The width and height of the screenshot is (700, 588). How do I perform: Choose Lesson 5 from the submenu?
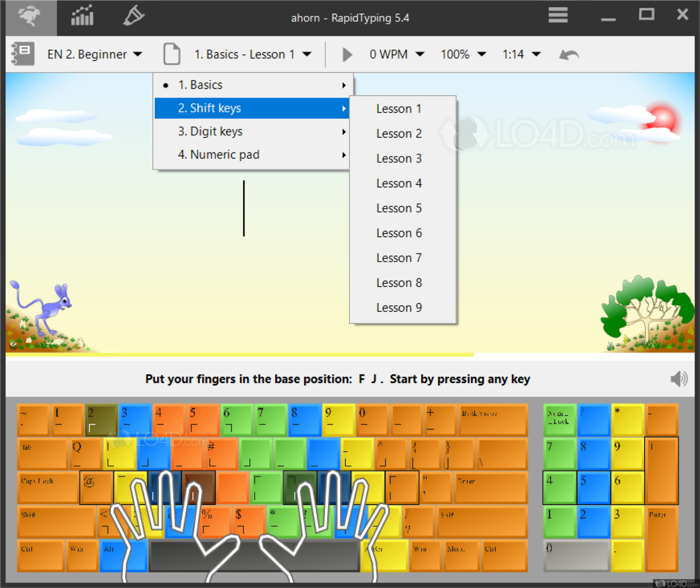point(399,208)
